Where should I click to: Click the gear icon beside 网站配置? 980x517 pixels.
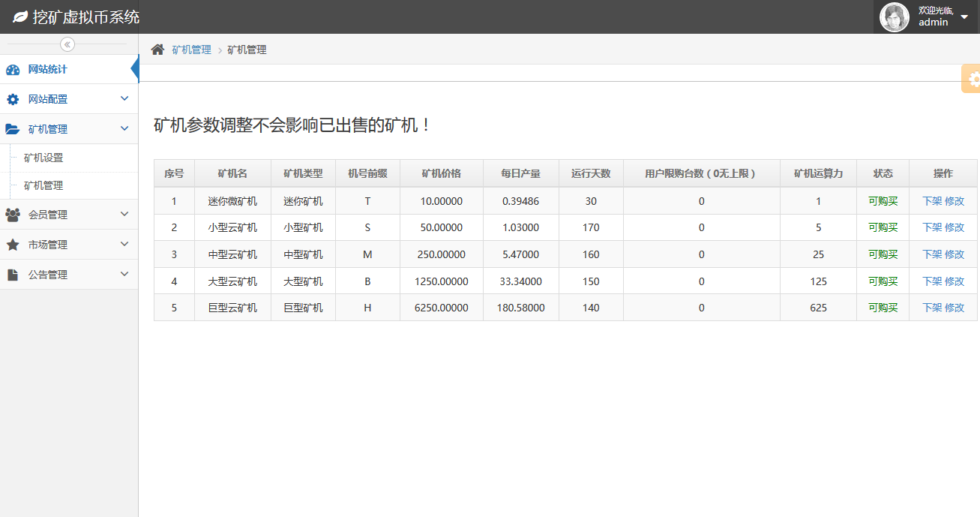click(13, 99)
